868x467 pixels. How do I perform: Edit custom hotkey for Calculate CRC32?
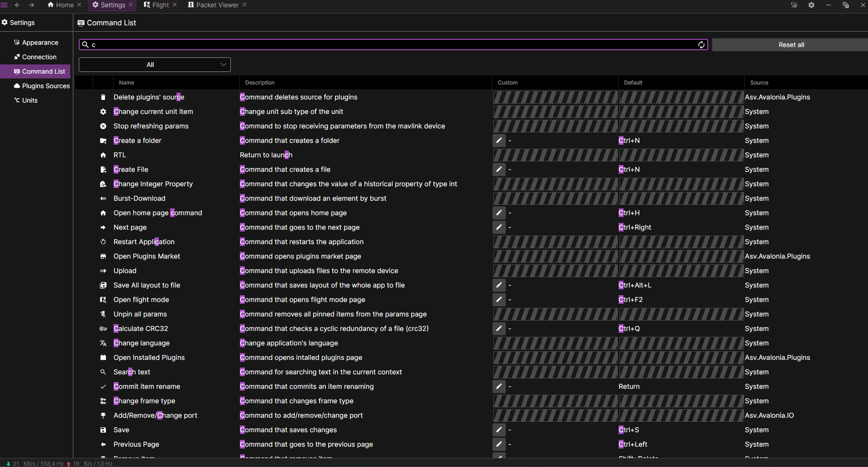click(499, 329)
